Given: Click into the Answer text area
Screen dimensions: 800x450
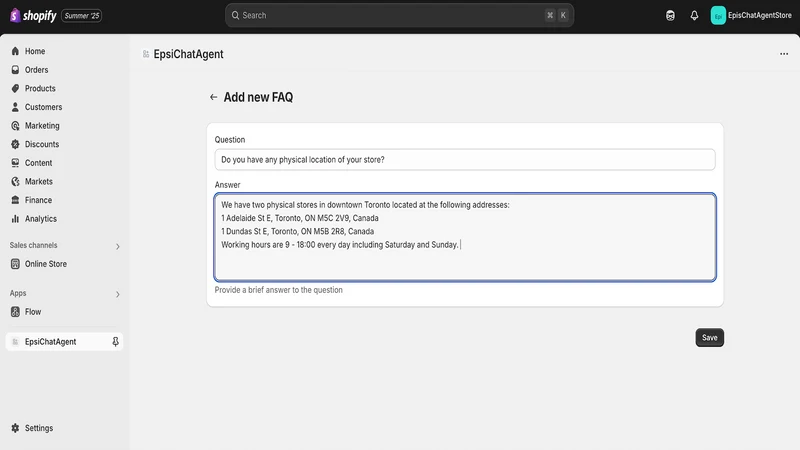Looking at the screenshot, I should (465, 237).
